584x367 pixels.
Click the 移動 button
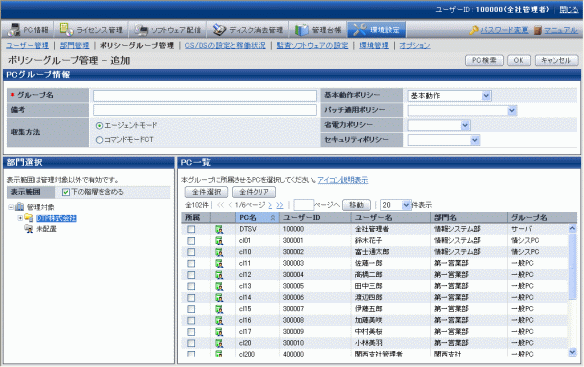[356, 205]
